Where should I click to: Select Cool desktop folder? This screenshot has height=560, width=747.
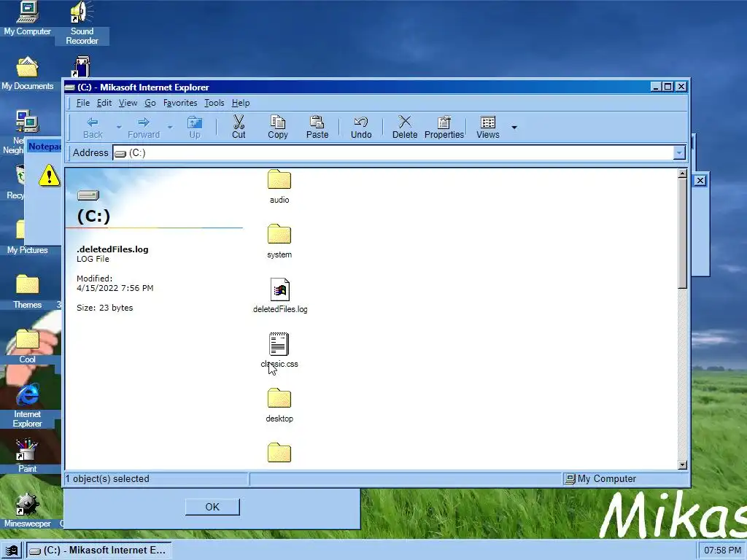coord(27,346)
